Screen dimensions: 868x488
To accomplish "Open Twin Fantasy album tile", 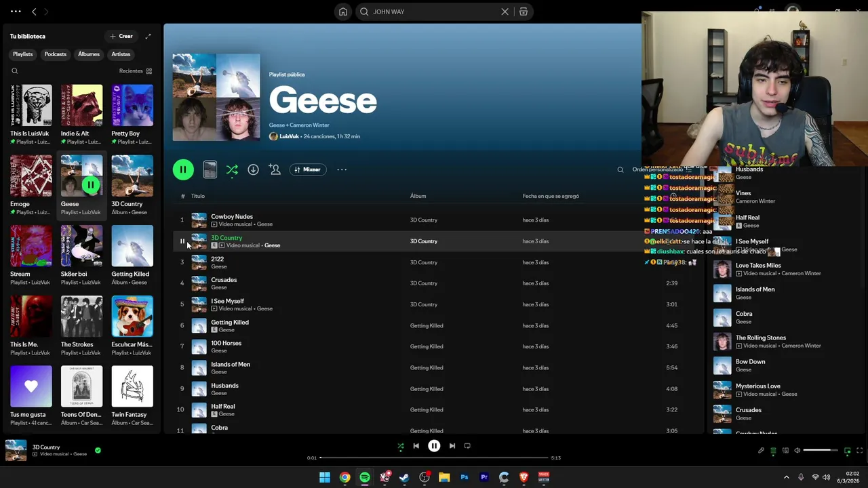I will 132,396.
